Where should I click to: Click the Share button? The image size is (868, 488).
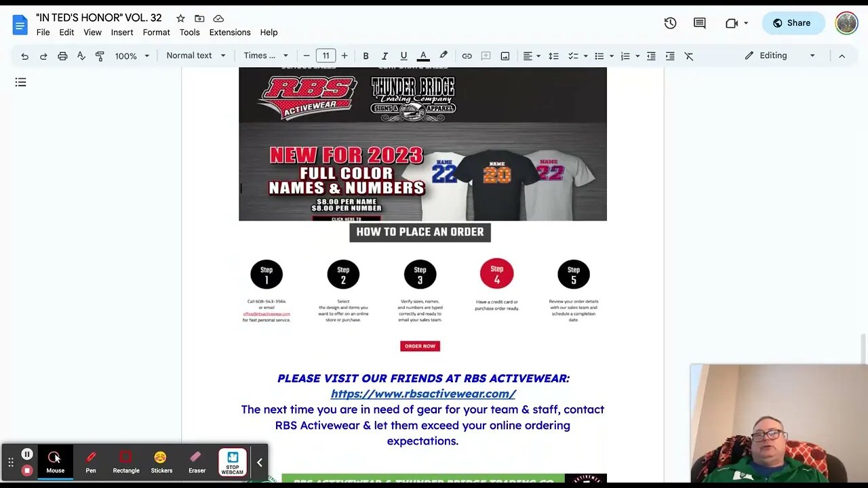(x=793, y=23)
